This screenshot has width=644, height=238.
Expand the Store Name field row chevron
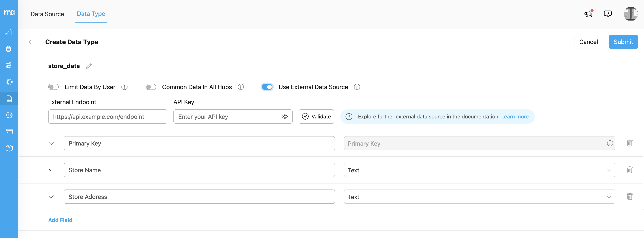pyautogui.click(x=51, y=170)
